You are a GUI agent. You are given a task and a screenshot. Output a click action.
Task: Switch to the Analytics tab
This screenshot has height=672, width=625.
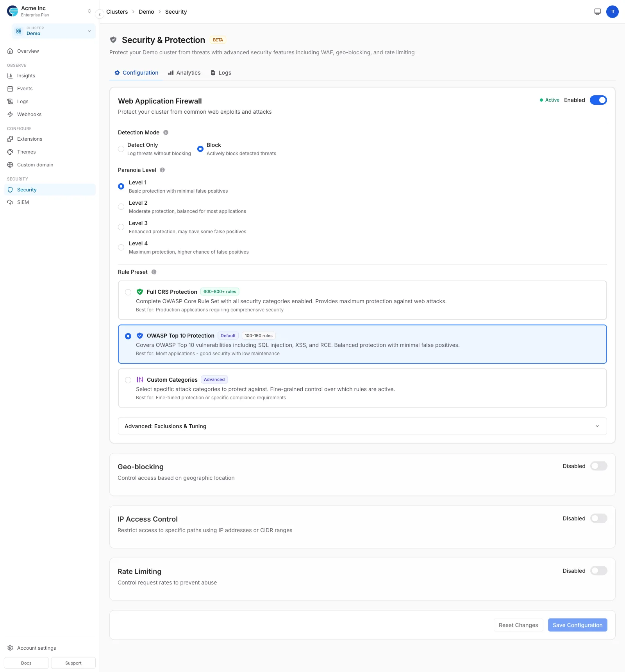tap(184, 73)
